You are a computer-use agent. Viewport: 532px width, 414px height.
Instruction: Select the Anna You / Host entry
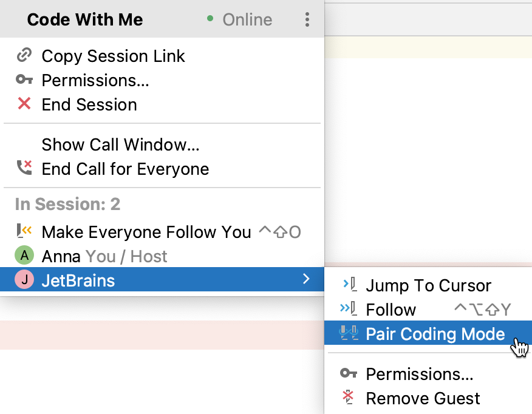[x=104, y=256]
